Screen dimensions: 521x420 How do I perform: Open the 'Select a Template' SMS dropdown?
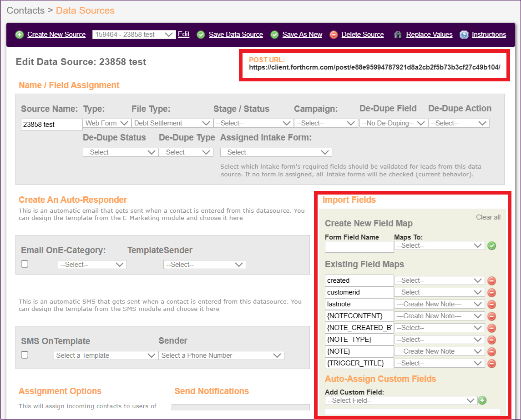tap(106, 355)
